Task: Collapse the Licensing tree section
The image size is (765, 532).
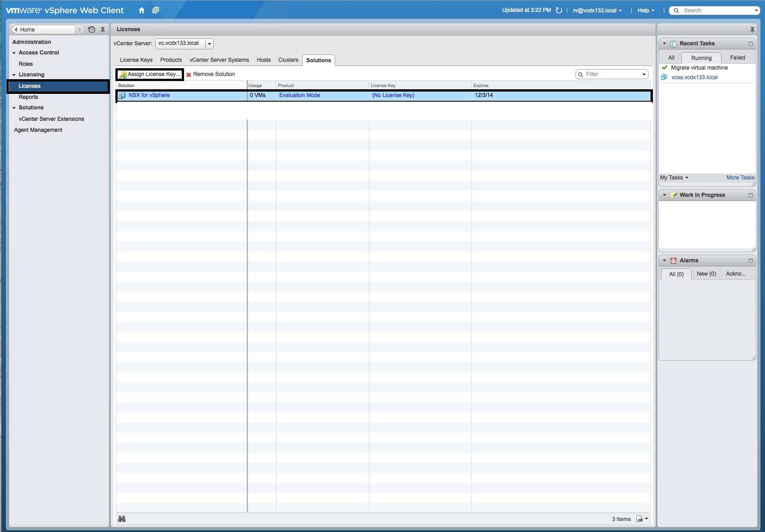Action: click(14, 75)
